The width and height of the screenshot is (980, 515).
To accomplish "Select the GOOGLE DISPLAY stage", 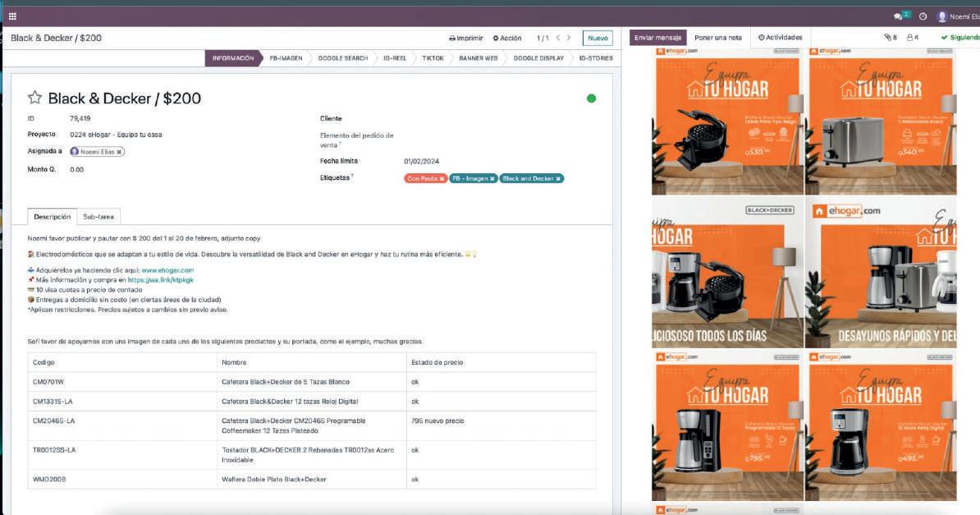I will coord(538,58).
